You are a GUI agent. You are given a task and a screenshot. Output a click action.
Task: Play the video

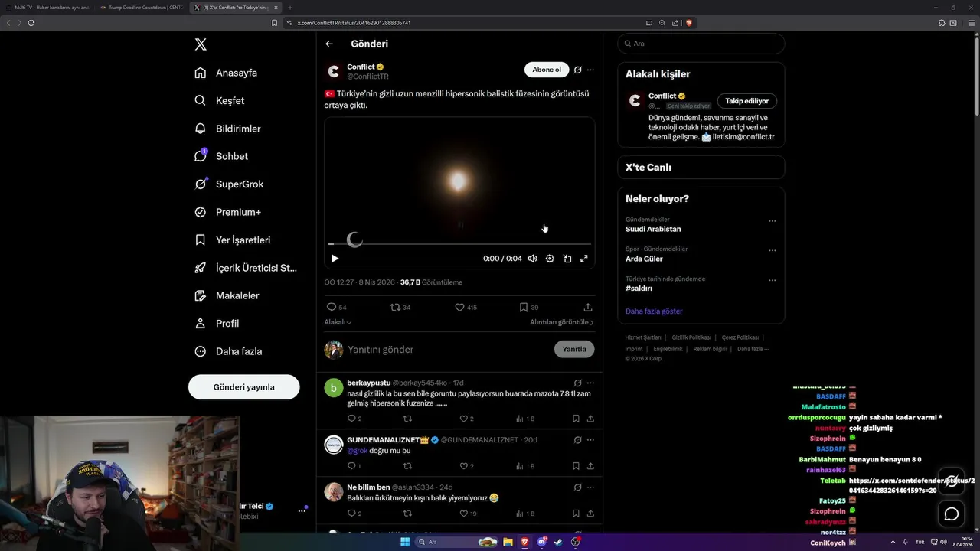[335, 259]
